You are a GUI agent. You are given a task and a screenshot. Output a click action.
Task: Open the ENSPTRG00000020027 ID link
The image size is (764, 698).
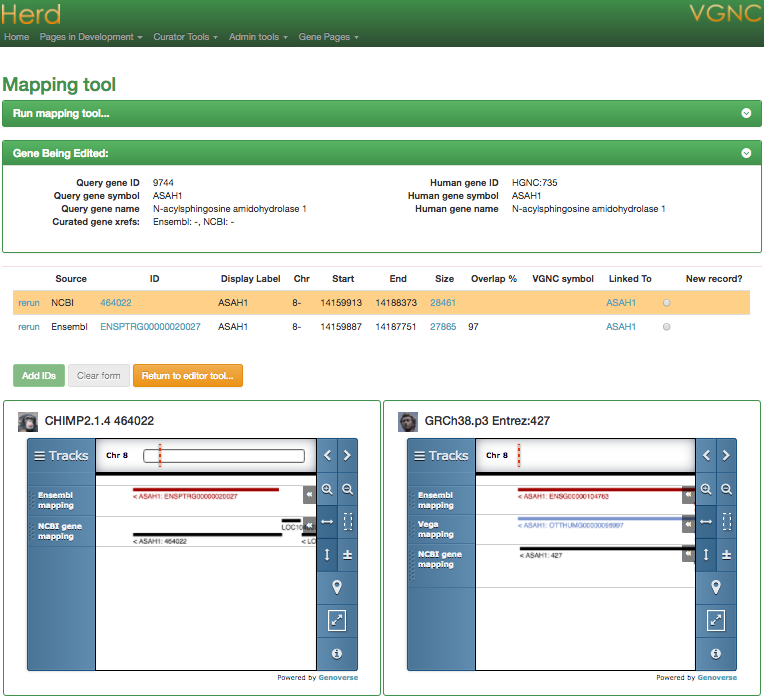tap(150, 327)
